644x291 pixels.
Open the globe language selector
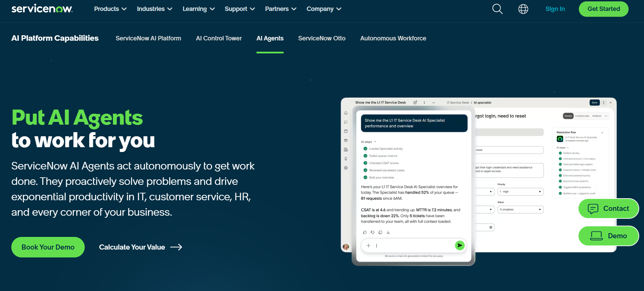coord(523,9)
